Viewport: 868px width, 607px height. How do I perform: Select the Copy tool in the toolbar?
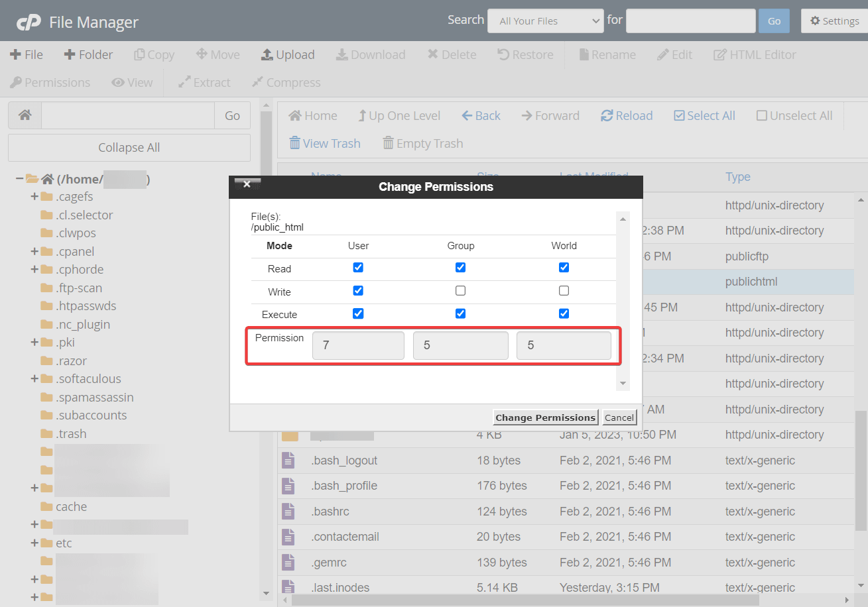click(154, 54)
